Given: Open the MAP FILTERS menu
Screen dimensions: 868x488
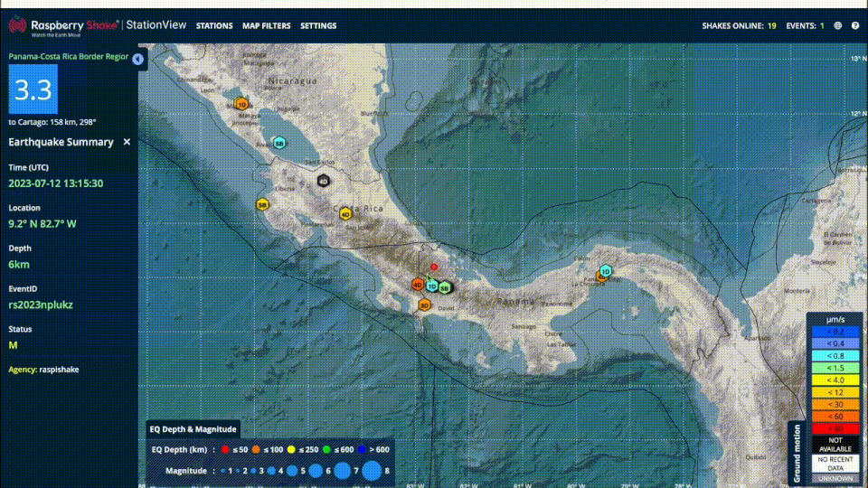Looking at the screenshot, I should [x=266, y=26].
